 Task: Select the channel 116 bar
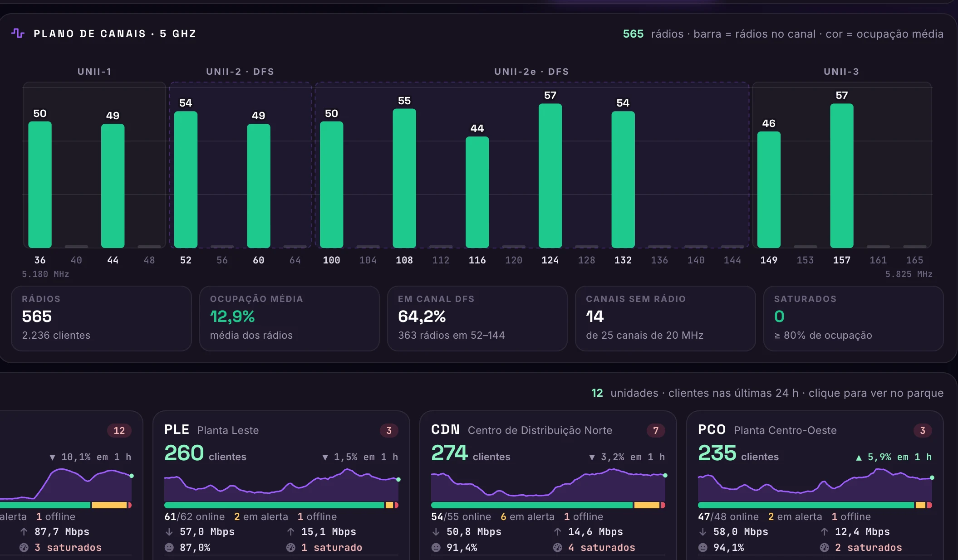pos(477,192)
